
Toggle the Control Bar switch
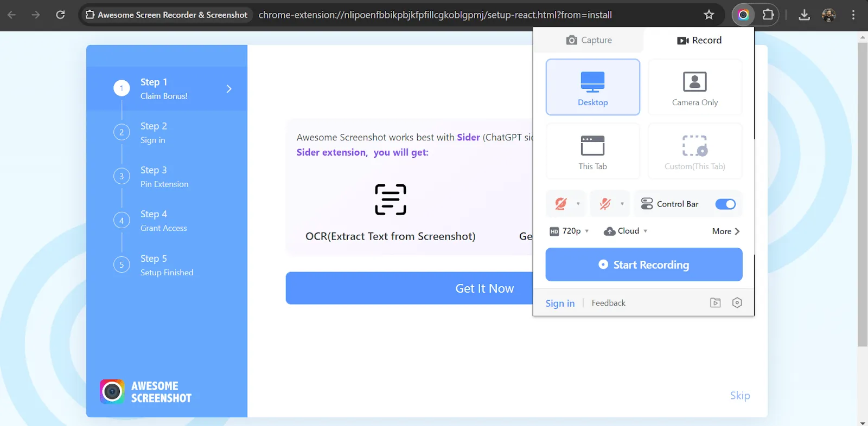[x=725, y=204]
